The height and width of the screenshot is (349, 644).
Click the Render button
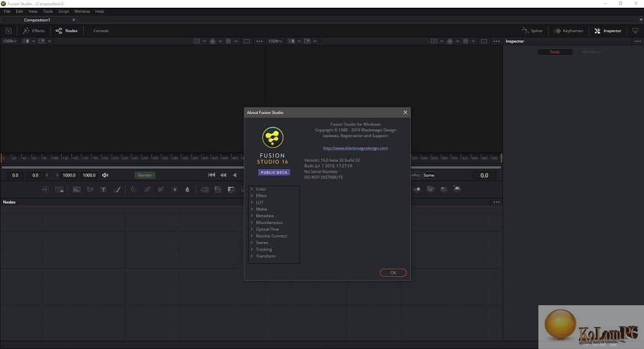(144, 175)
